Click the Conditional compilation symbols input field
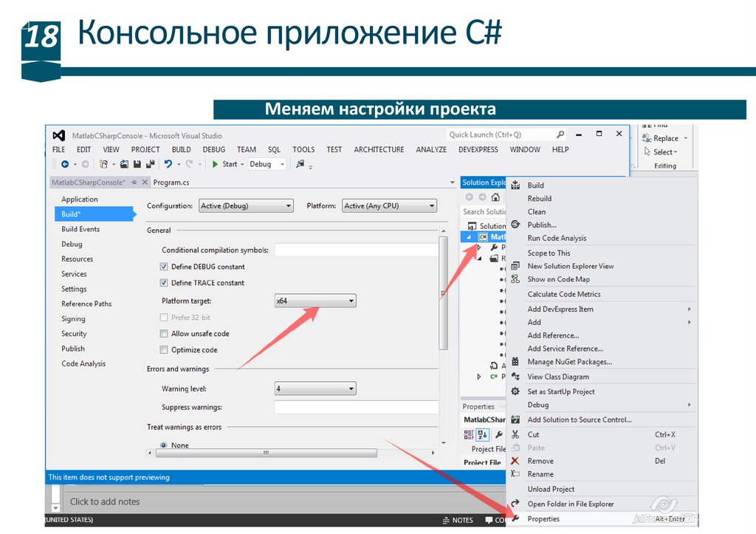The image size is (756, 534). pyautogui.click(x=356, y=250)
